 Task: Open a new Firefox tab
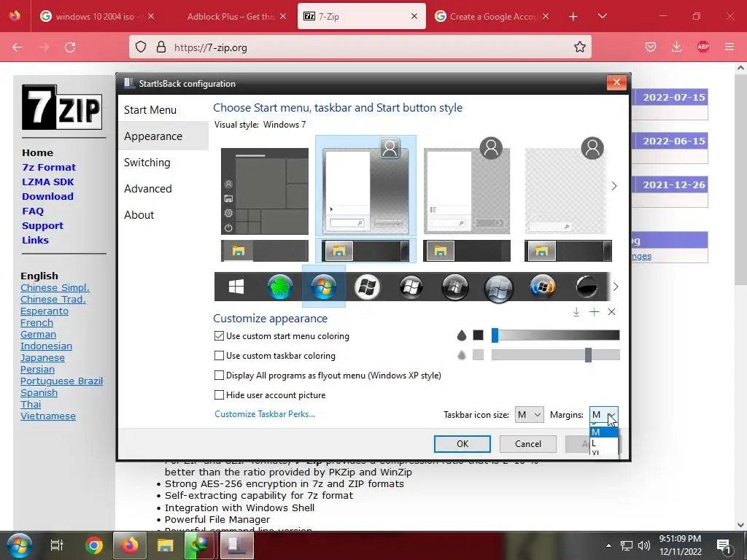pos(573,16)
